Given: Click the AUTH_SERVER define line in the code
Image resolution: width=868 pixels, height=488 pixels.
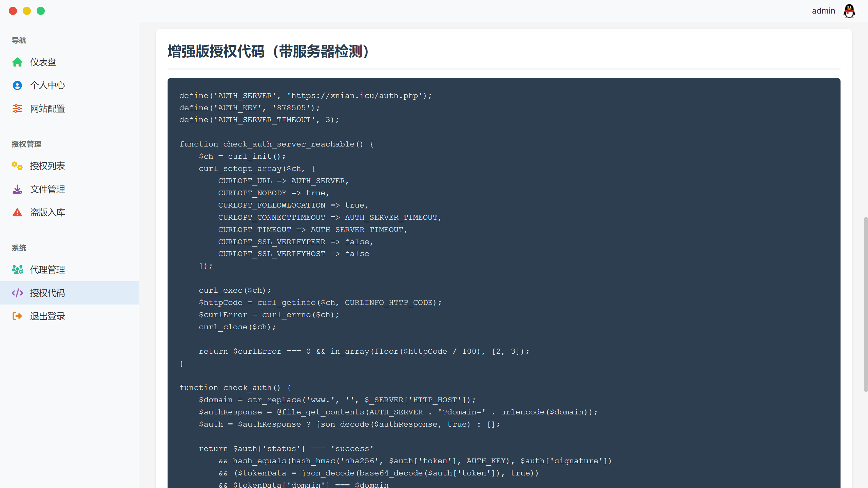Looking at the screenshot, I should tap(305, 96).
